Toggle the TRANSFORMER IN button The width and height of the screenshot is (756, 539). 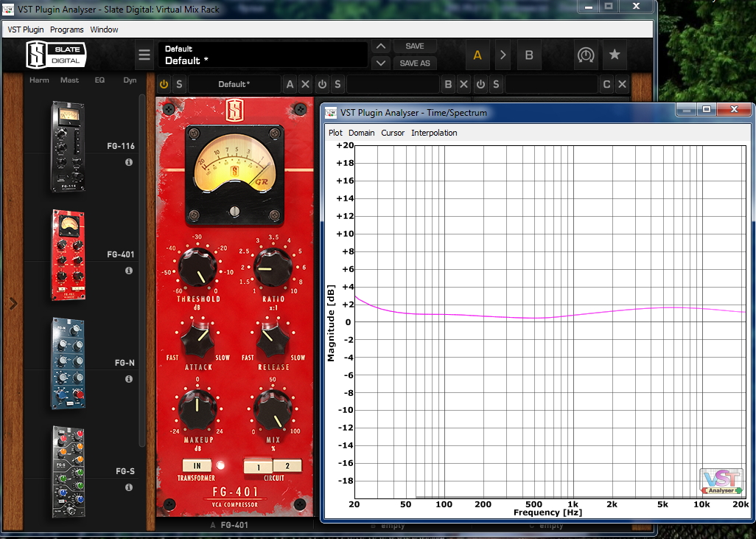(x=197, y=466)
